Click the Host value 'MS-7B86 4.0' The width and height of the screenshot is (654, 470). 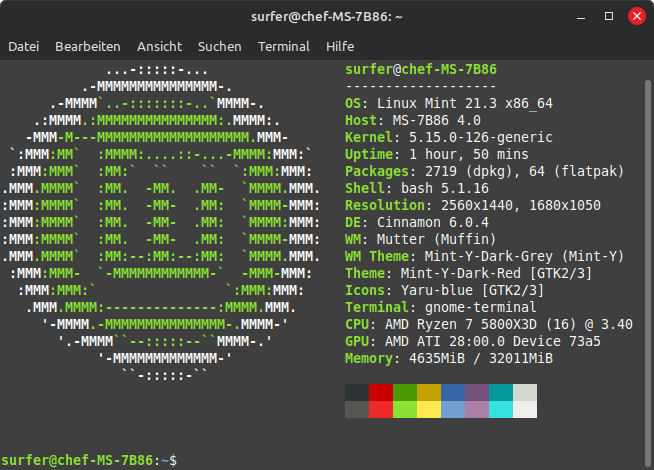pos(437,120)
